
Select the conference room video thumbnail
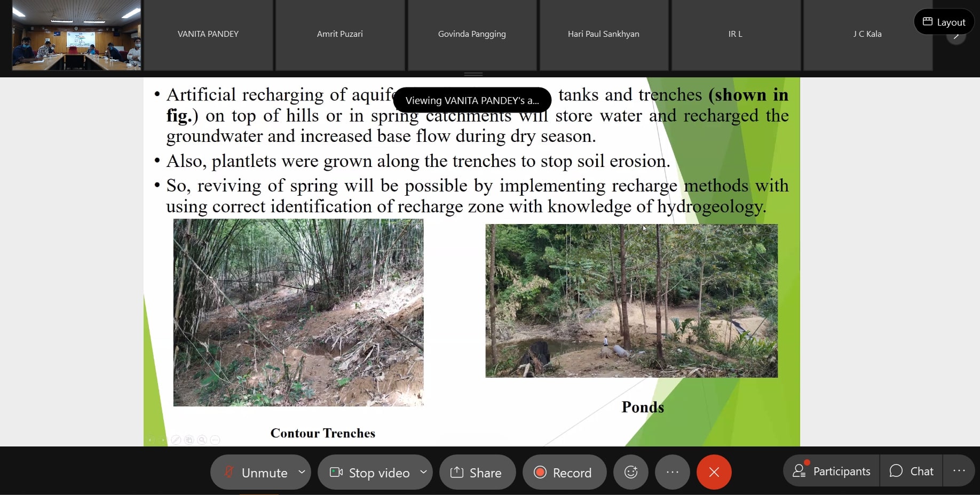[76, 35]
